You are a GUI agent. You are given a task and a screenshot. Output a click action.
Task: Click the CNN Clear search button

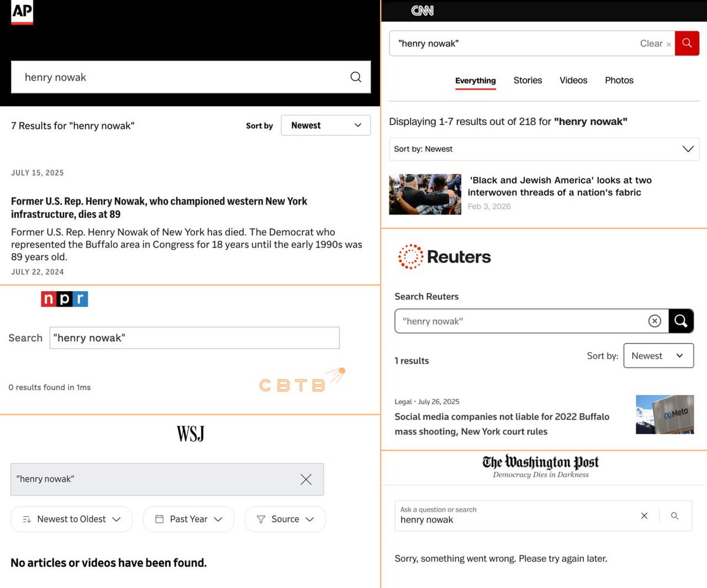click(655, 44)
